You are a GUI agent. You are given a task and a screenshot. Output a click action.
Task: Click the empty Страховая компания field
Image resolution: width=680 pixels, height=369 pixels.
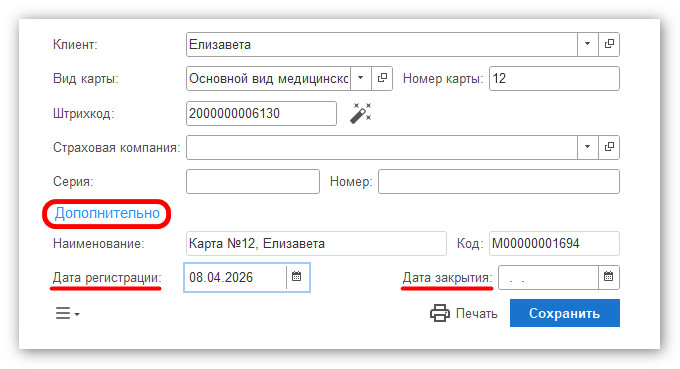[x=382, y=147]
